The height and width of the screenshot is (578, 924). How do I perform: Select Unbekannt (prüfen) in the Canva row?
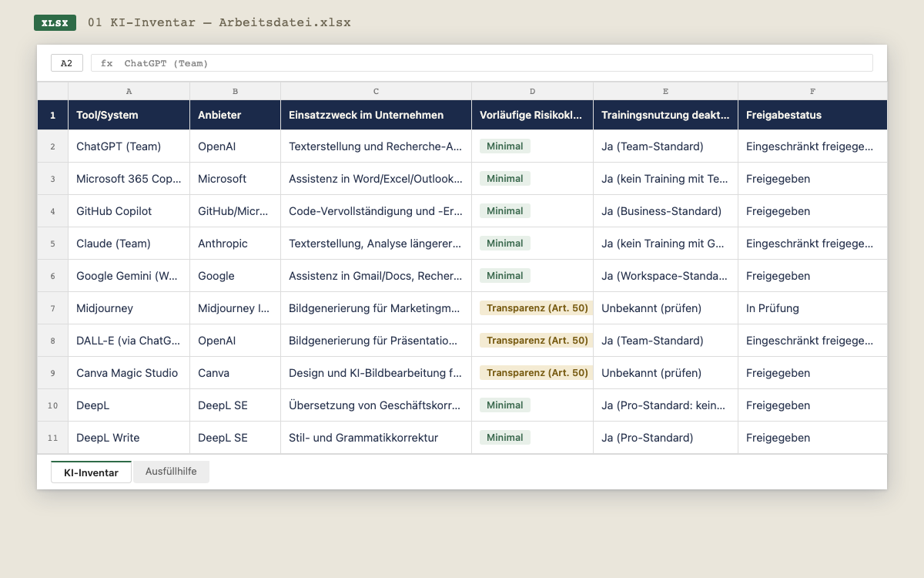tap(665, 373)
